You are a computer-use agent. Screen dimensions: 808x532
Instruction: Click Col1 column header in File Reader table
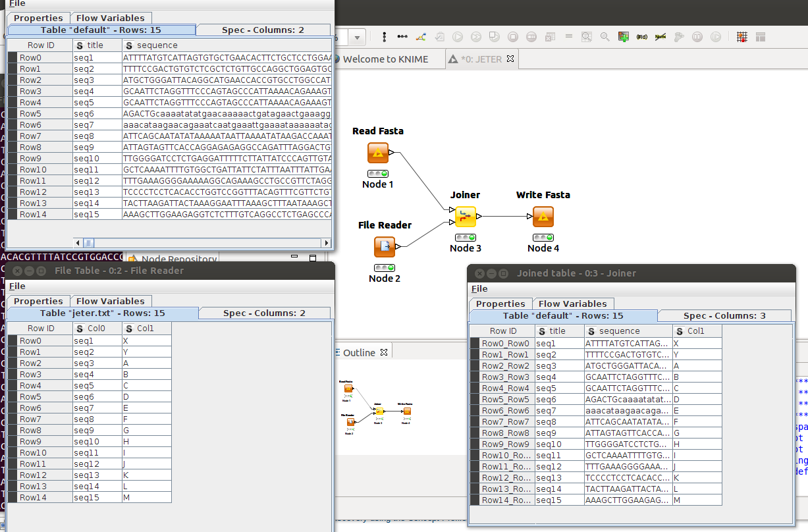(147, 329)
